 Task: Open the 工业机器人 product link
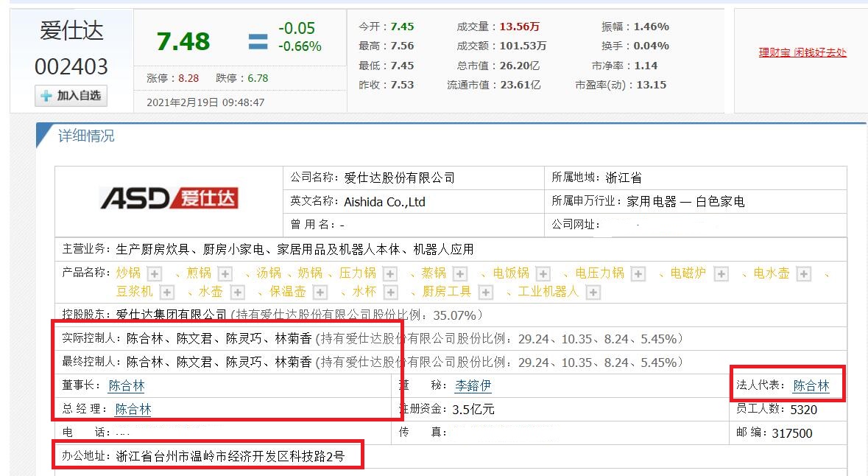point(548,292)
